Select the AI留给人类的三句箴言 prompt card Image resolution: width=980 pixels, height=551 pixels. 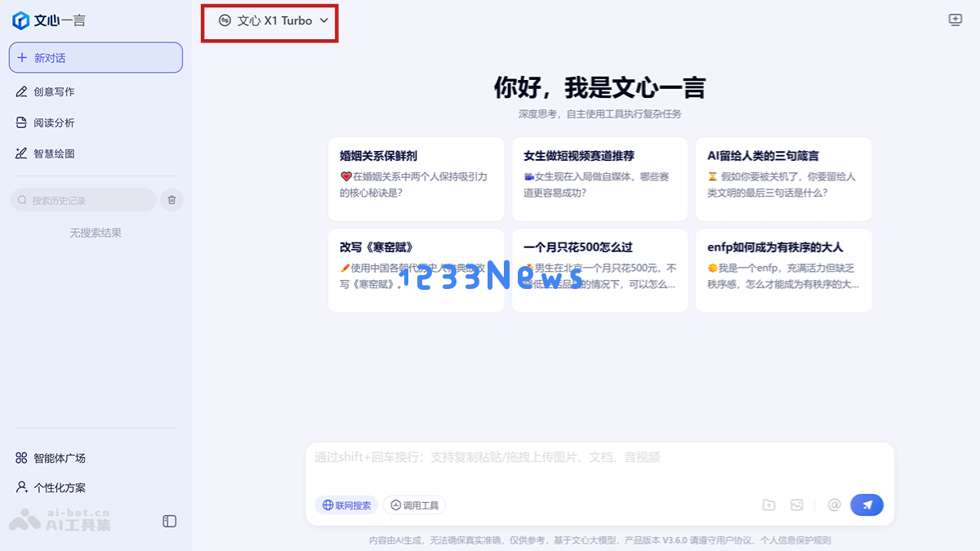[x=784, y=179]
